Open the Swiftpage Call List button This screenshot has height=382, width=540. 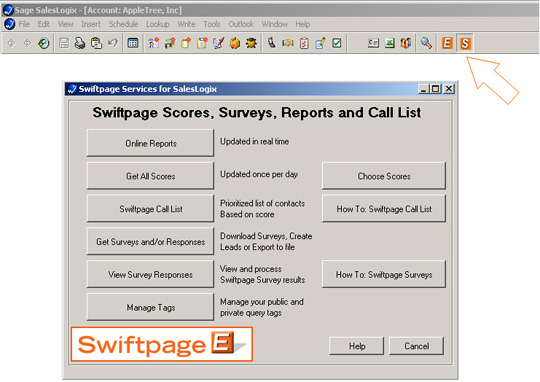(150, 208)
